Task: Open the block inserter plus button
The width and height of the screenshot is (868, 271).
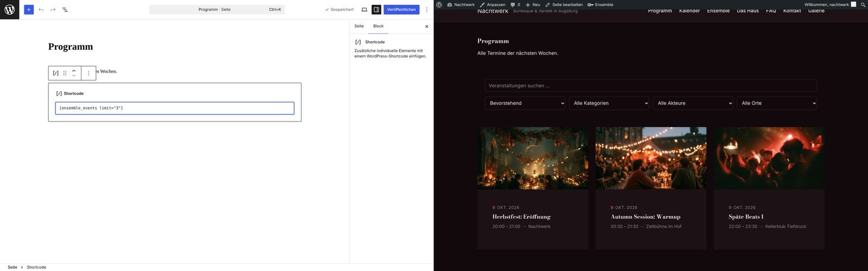Action: (x=29, y=9)
